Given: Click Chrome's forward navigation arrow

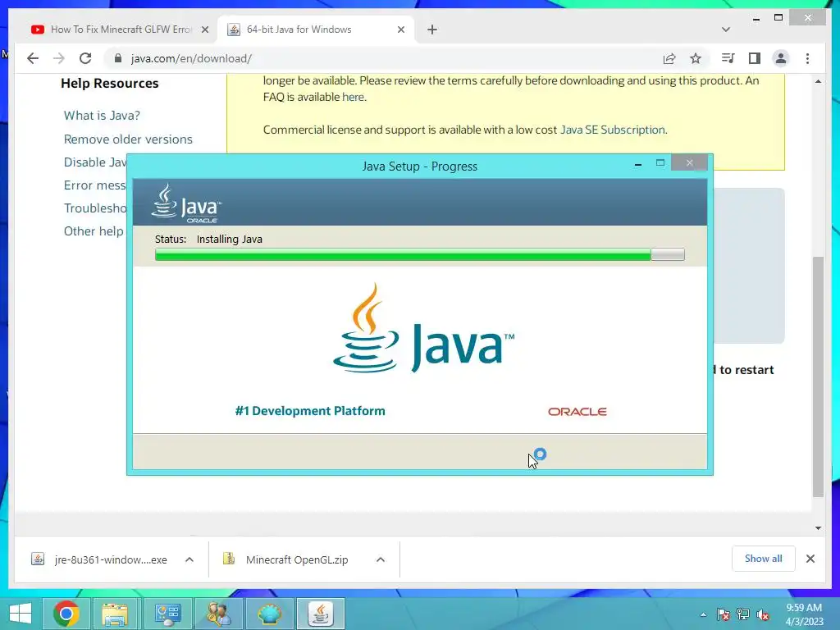Looking at the screenshot, I should click(x=59, y=58).
